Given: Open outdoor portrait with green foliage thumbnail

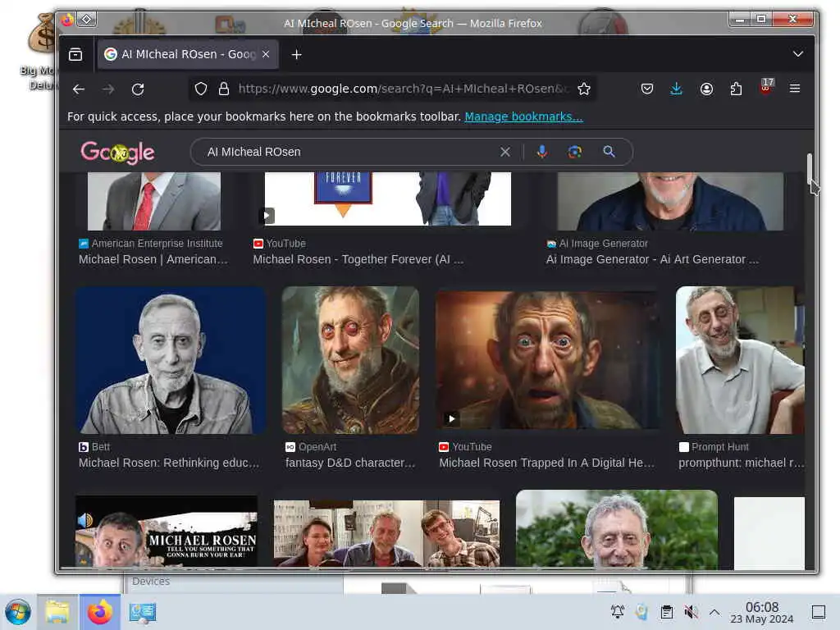Looking at the screenshot, I should tap(617, 529).
